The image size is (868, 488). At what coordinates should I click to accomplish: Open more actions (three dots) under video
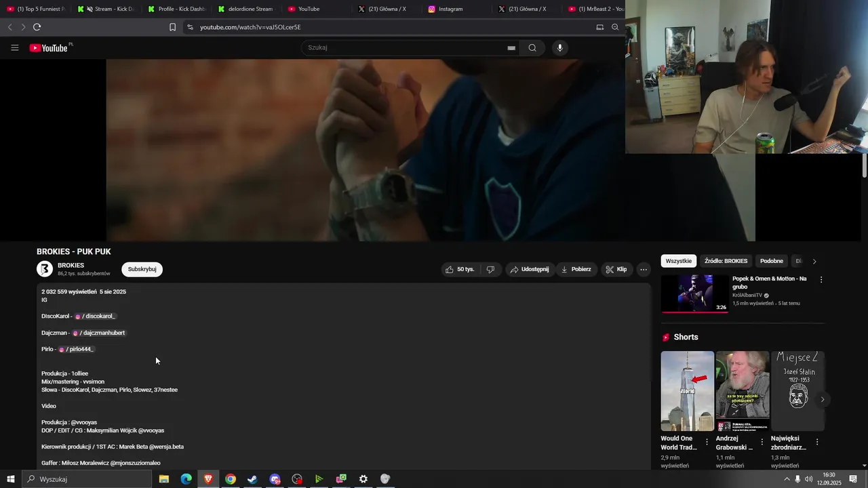(644, 269)
